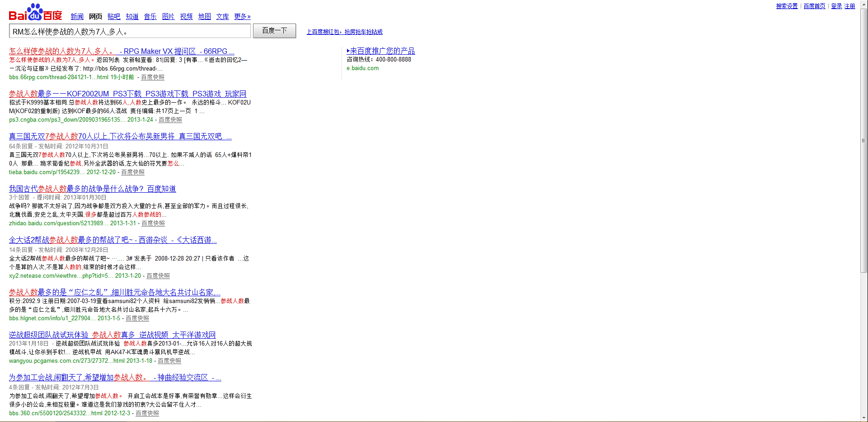
Task: Open the 地图 map tab
Action: point(204,17)
